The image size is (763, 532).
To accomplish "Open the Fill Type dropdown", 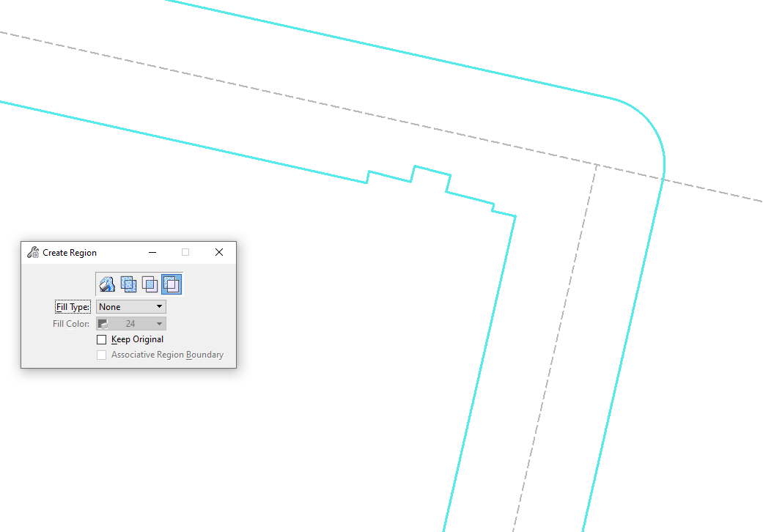I will coord(131,307).
